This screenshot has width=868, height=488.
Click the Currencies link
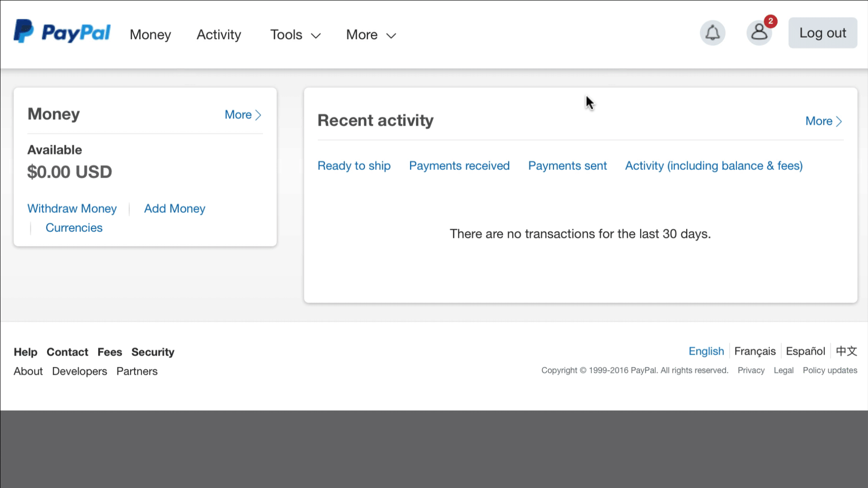point(74,228)
